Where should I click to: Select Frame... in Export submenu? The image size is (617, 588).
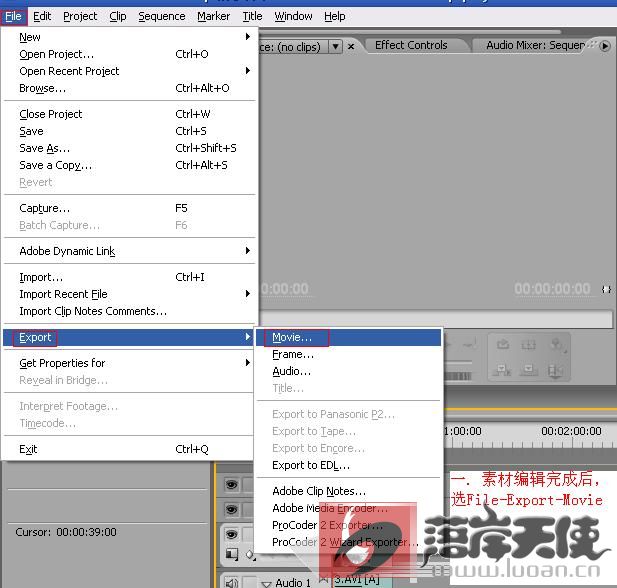[348, 355]
